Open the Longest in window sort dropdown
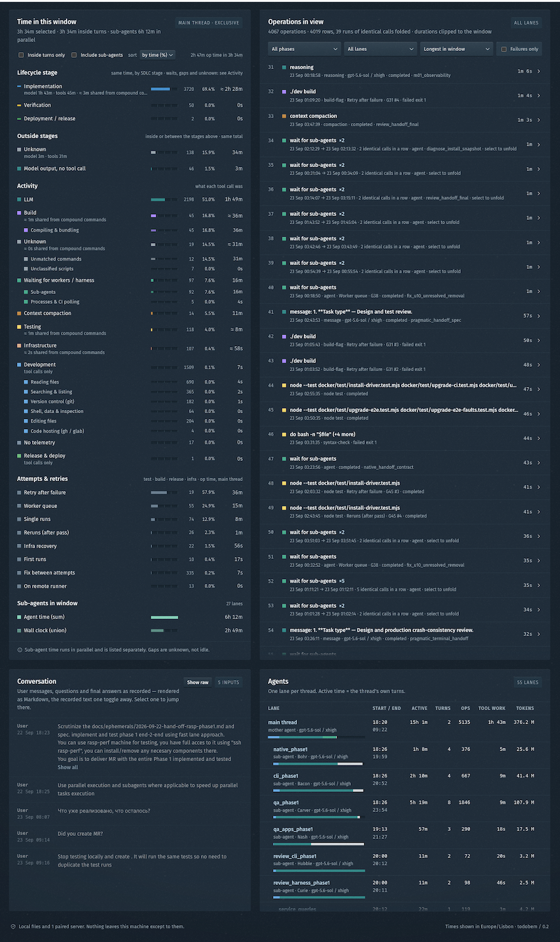Screen dimensions: 560x942 [456, 49]
